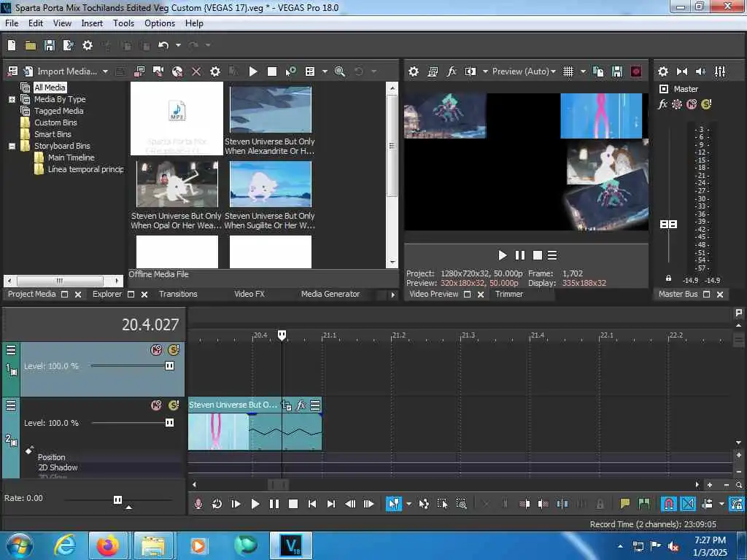747x560 pixels.
Task: Toggle Enable Snapping magnet icon
Action: click(x=669, y=504)
